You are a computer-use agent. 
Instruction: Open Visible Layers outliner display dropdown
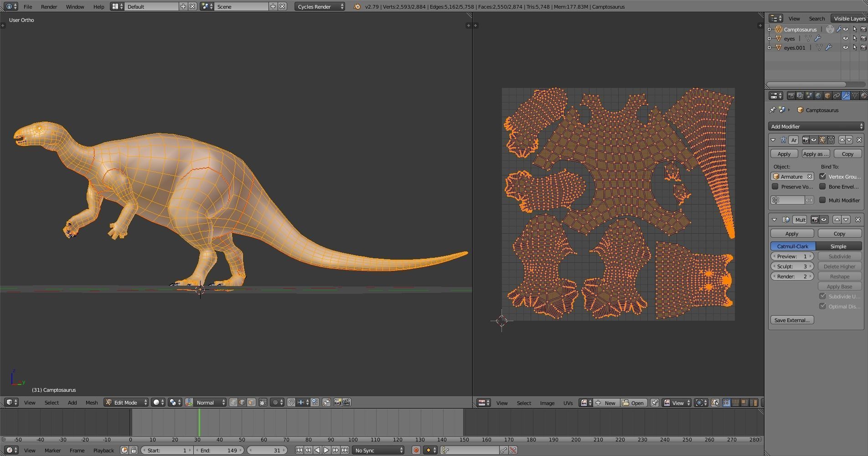click(x=849, y=18)
